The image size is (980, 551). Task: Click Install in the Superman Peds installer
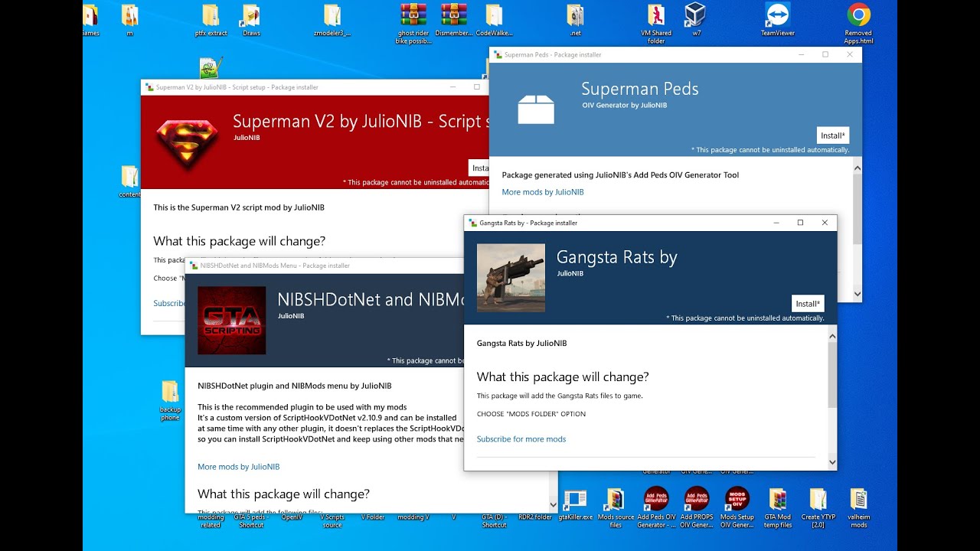(833, 135)
